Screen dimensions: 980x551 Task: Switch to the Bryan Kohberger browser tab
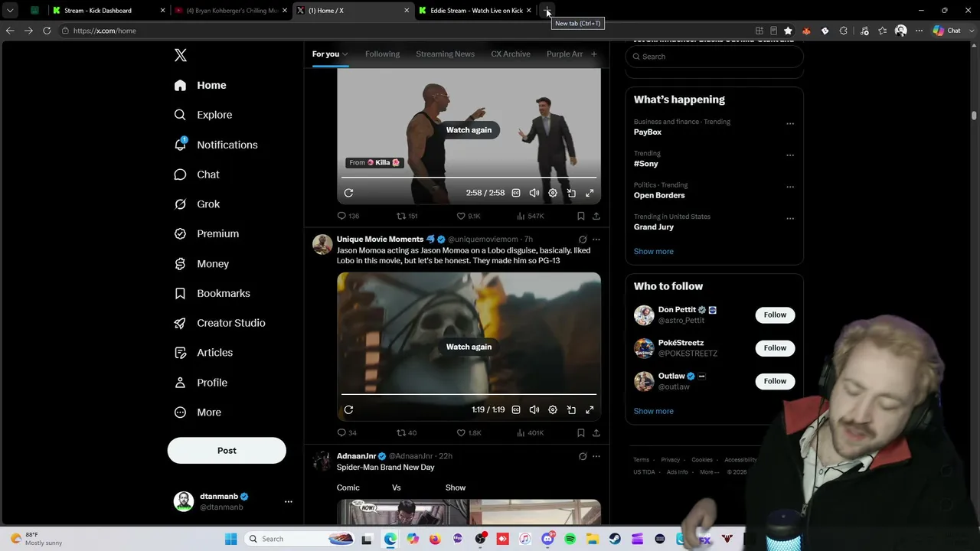click(230, 11)
